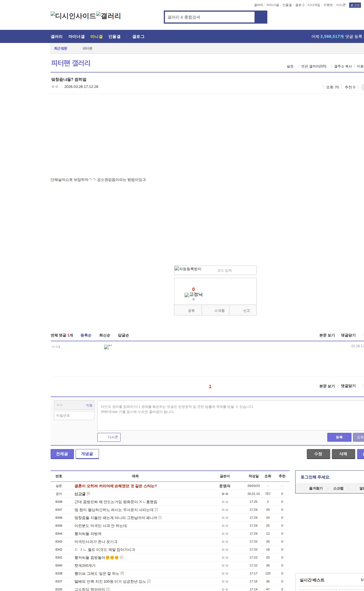Image resolution: width=364 pixels, height=591 pixels.
Task: Go to comment page 1
Action: pyautogui.click(x=210, y=386)
